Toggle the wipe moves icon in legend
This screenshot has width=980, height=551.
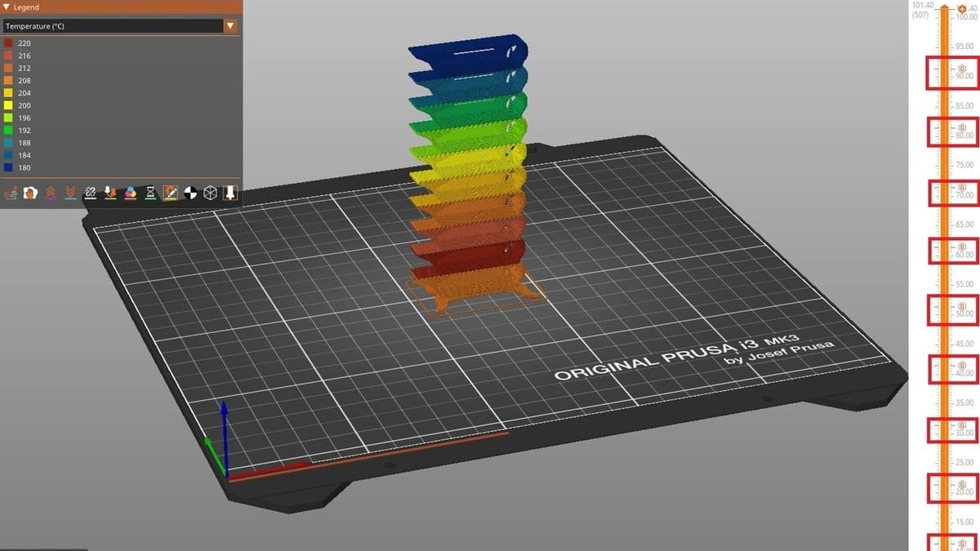[31, 193]
